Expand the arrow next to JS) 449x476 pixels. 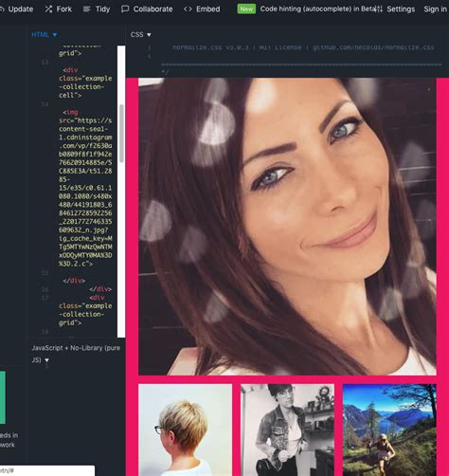(46, 360)
